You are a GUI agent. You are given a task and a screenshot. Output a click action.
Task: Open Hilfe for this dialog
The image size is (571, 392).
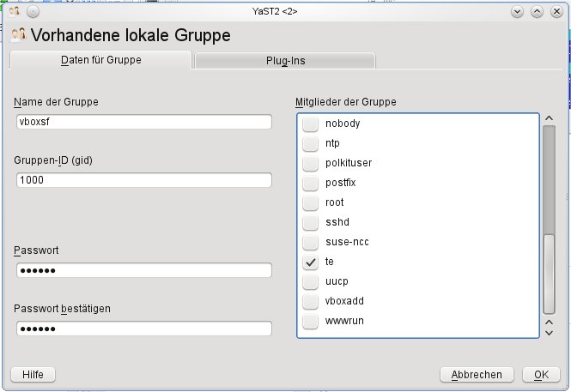[33, 375]
